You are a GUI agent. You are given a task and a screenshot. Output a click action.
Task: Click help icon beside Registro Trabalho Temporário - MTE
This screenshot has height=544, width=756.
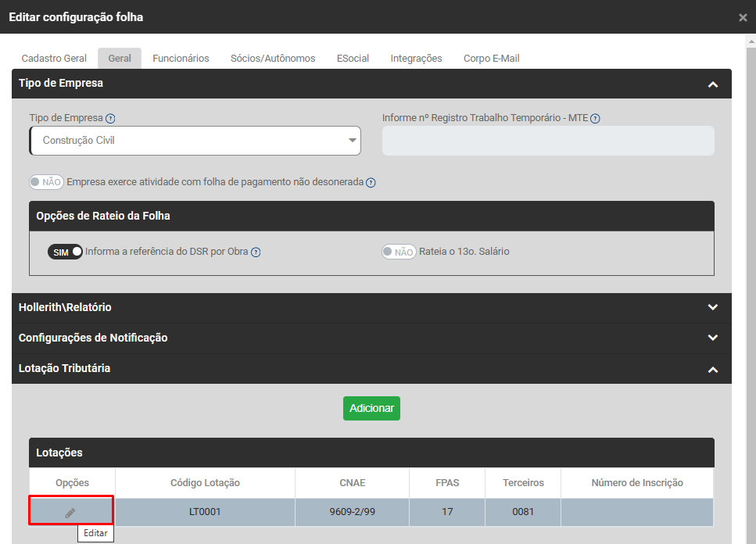(x=596, y=119)
